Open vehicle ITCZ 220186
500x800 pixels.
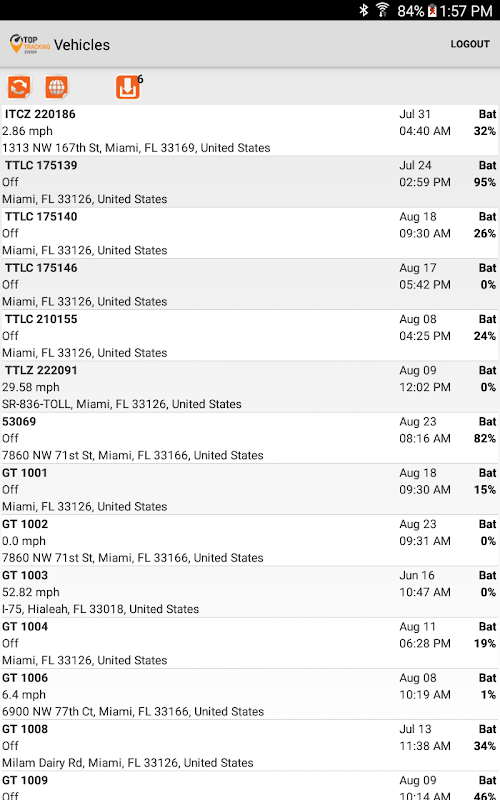(250, 131)
